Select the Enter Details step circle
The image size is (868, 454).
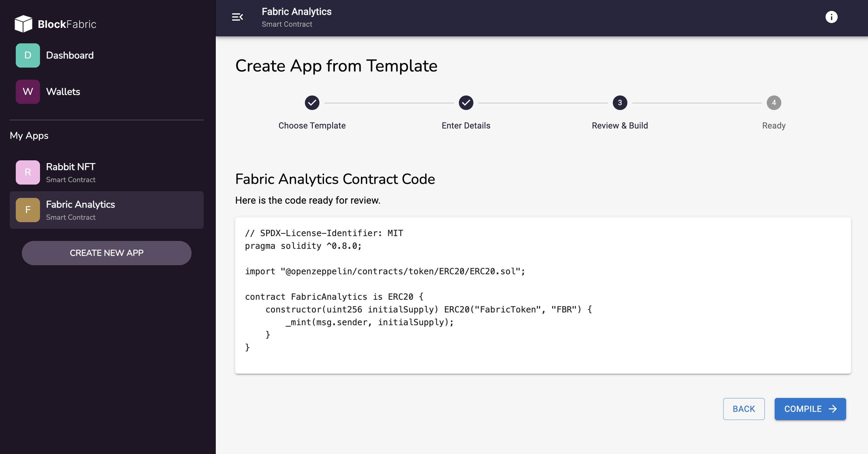click(x=466, y=103)
